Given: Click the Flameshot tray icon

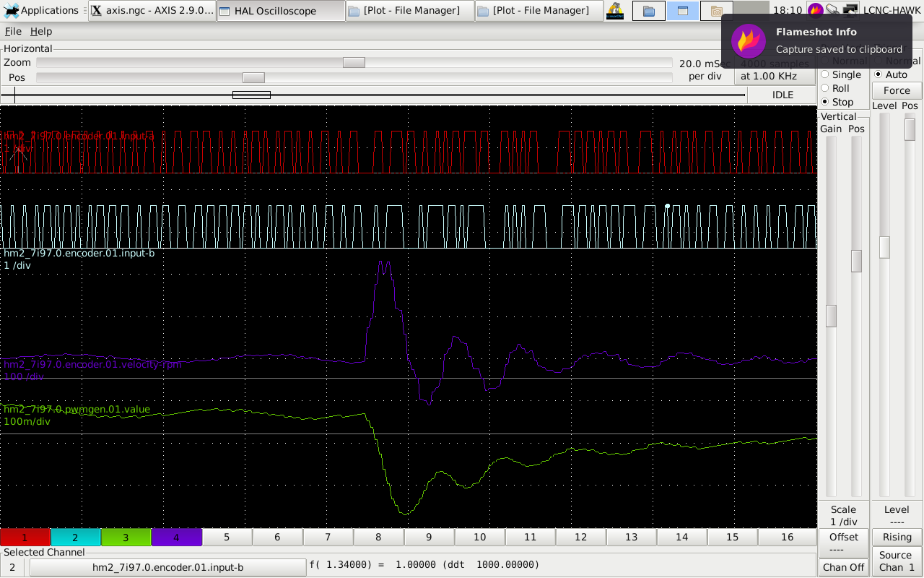Looking at the screenshot, I should (x=815, y=10).
